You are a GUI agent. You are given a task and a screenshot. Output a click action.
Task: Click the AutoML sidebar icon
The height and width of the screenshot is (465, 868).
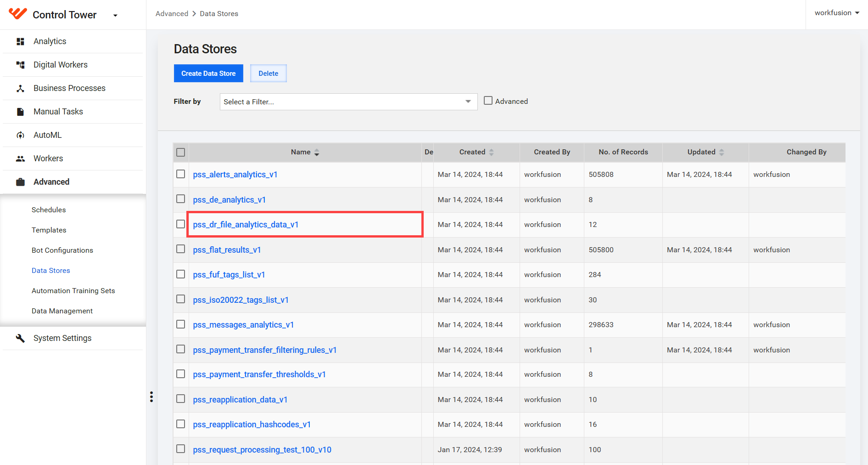(20, 135)
